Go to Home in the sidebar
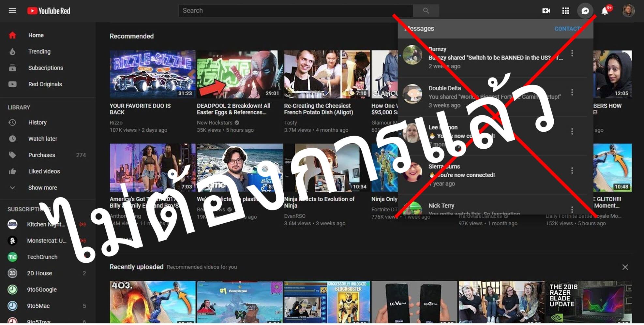This screenshot has height=325, width=644. coord(48,35)
